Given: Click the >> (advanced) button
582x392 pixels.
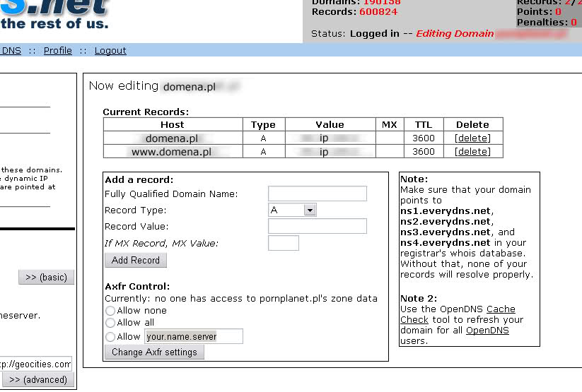Looking at the screenshot, I should click(x=38, y=380).
